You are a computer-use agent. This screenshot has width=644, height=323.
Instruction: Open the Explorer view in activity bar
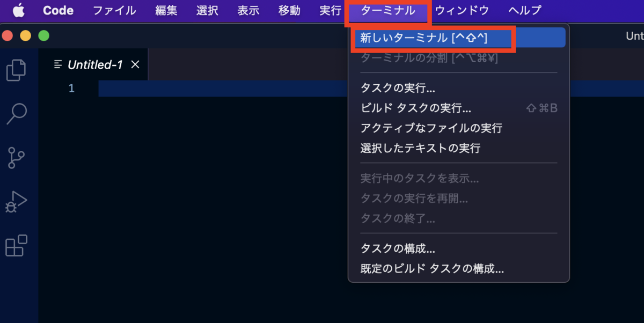[x=16, y=70]
